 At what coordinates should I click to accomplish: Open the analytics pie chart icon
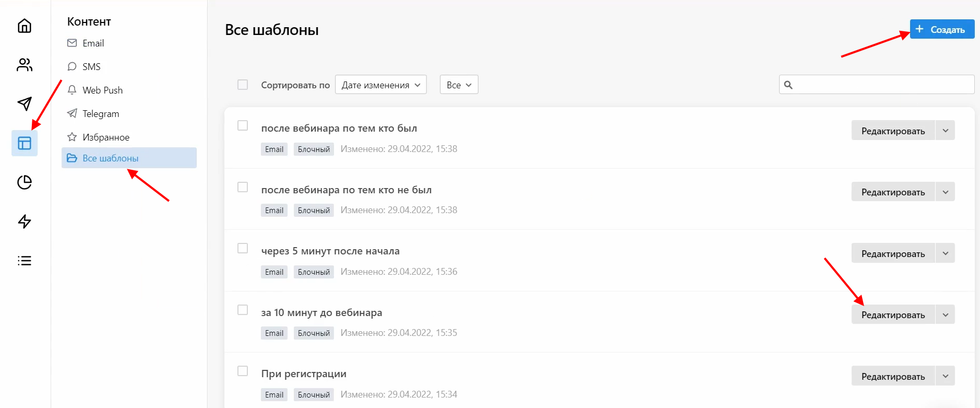pos(25,182)
